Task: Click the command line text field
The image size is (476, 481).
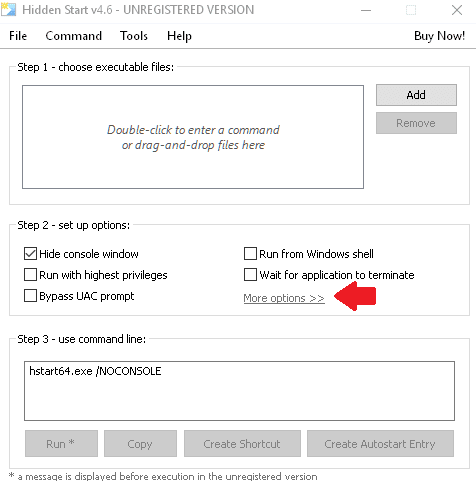Action: point(239,391)
